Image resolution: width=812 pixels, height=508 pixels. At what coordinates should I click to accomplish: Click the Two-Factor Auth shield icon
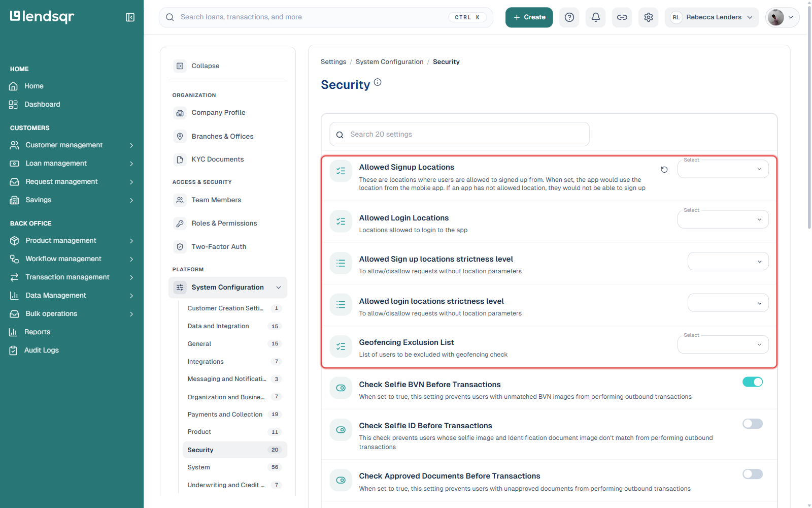pyautogui.click(x=180, y=247)
